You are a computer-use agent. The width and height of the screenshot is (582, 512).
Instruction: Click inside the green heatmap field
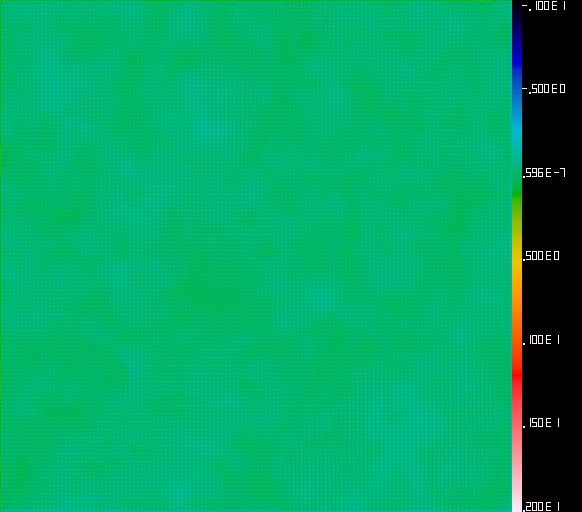[x=256, y=256]
